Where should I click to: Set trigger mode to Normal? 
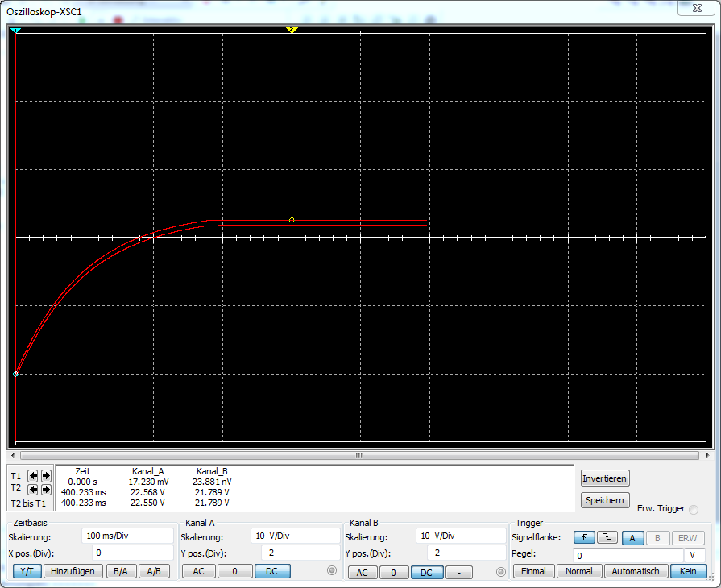pos(579,571)
